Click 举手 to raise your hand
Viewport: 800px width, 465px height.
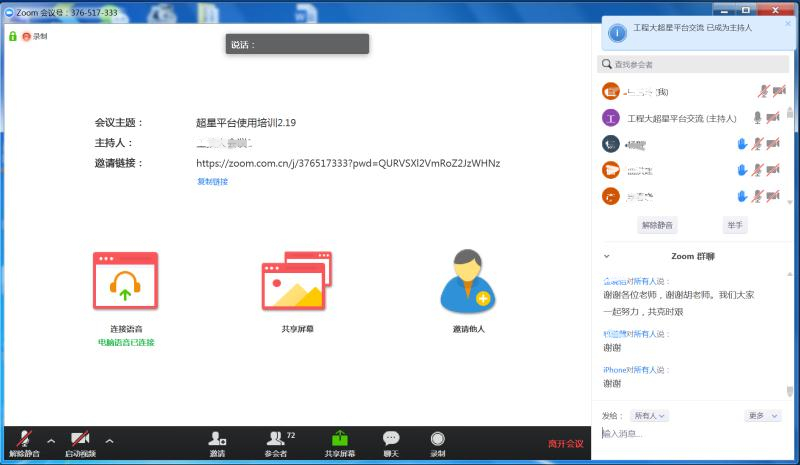click(735, 226)
